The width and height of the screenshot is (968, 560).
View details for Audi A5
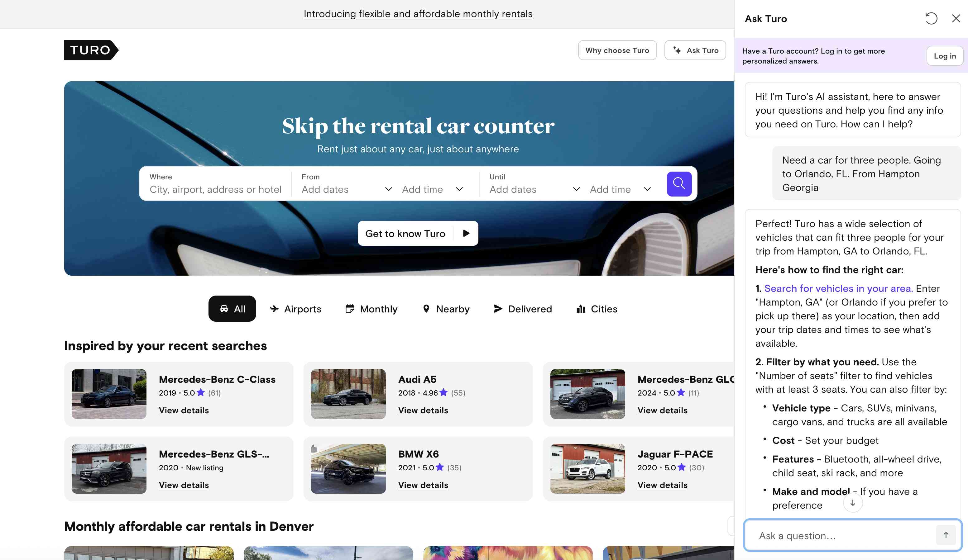tap(423, 410)
